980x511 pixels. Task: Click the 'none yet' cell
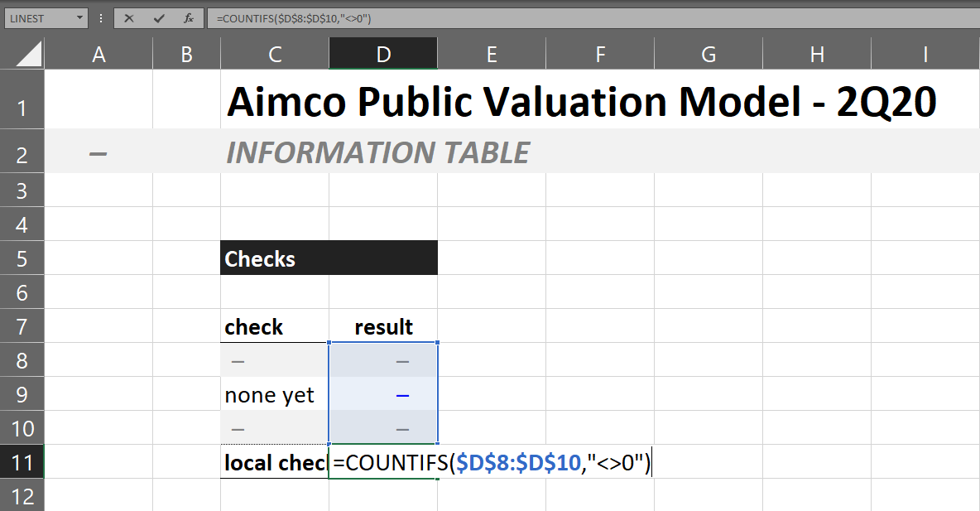tap(274, 394)
